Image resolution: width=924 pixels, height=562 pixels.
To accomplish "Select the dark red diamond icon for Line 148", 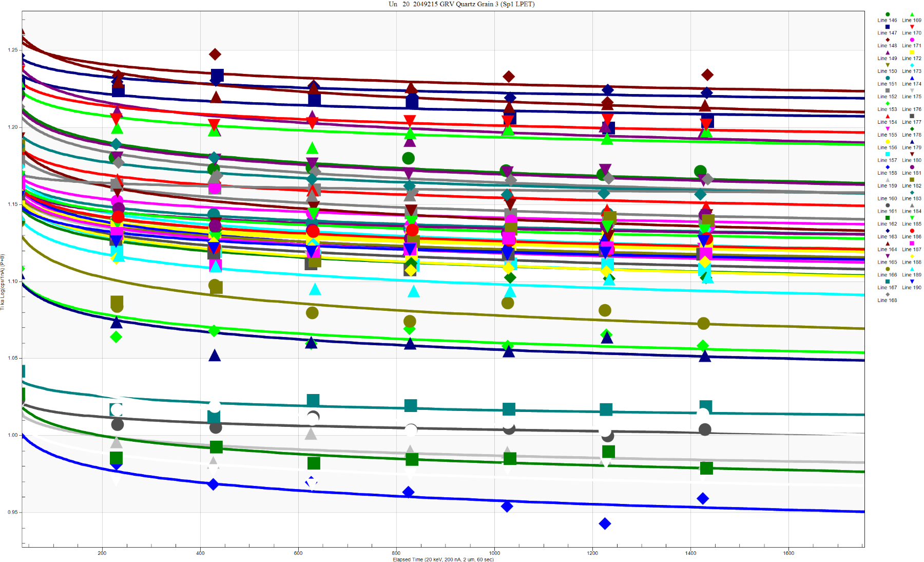I will coord(887,40).
